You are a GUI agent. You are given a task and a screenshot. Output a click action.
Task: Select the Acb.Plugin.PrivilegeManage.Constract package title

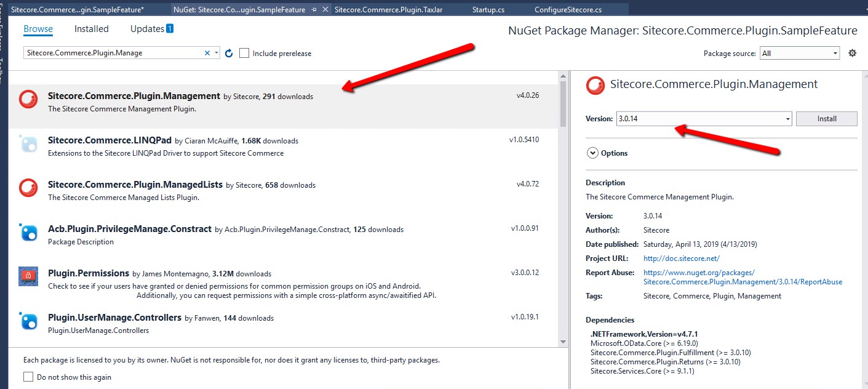tap(130, 229)
